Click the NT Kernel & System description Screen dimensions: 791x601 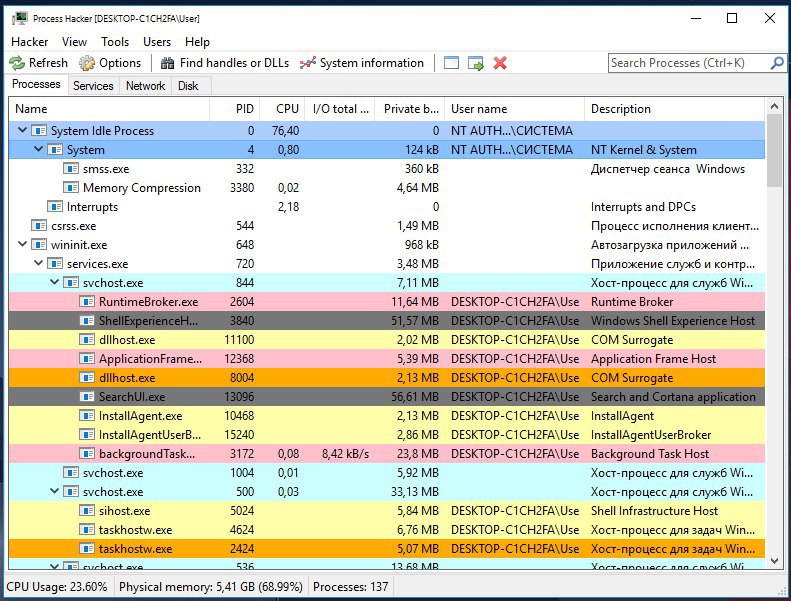[644, 150]
